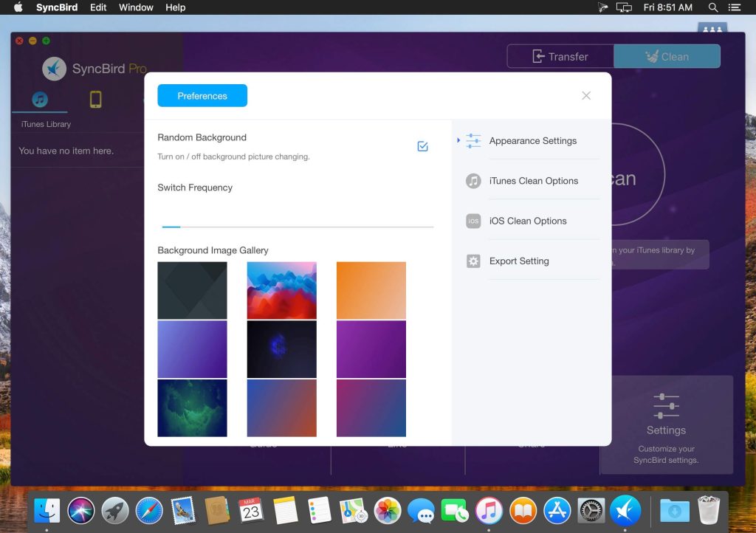Close the Preferences dialog

click(x=586, y=95)
